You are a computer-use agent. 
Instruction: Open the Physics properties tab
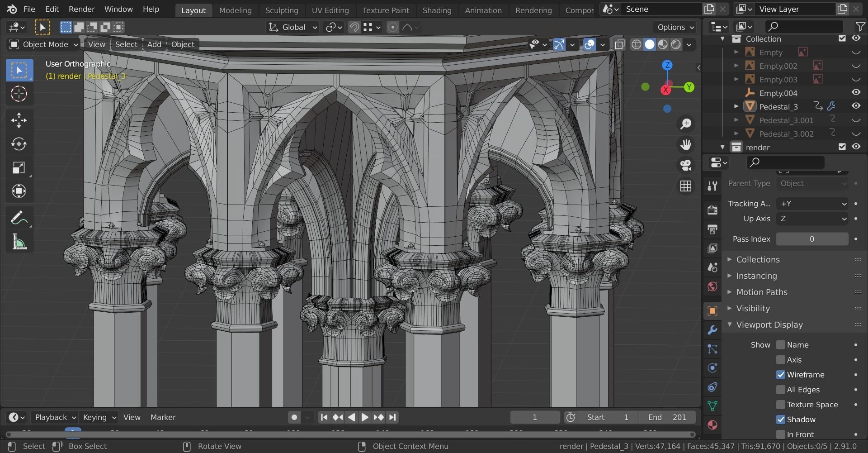(x=712, y=368)
